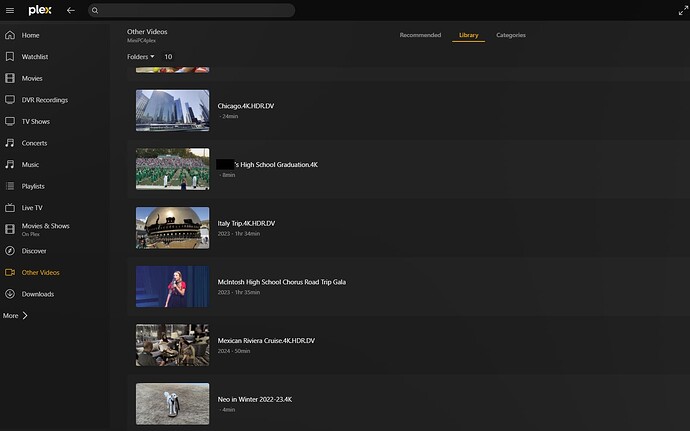Click the Concerts music note icon
The height and width of the screenshot is (431, 690).
click(10, 143)
